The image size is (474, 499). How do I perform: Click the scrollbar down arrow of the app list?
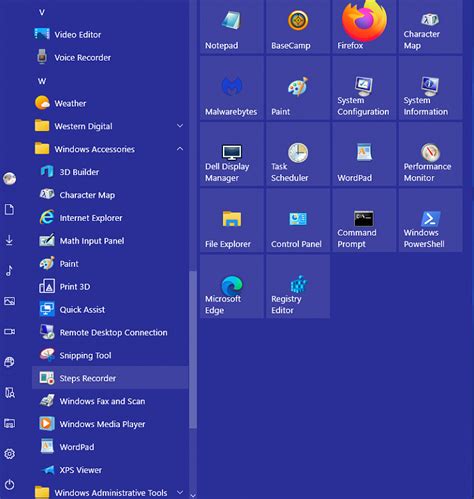click(193, 495)
